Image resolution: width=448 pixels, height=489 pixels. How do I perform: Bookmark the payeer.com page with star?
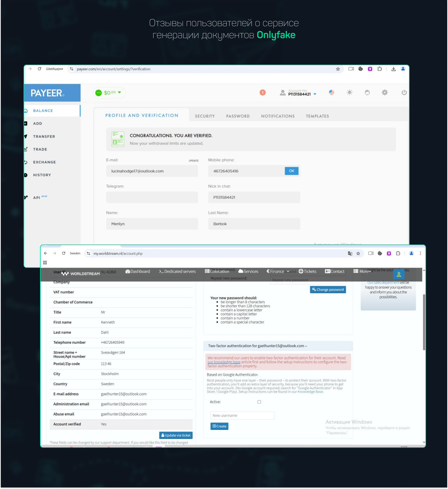[338, 69]
